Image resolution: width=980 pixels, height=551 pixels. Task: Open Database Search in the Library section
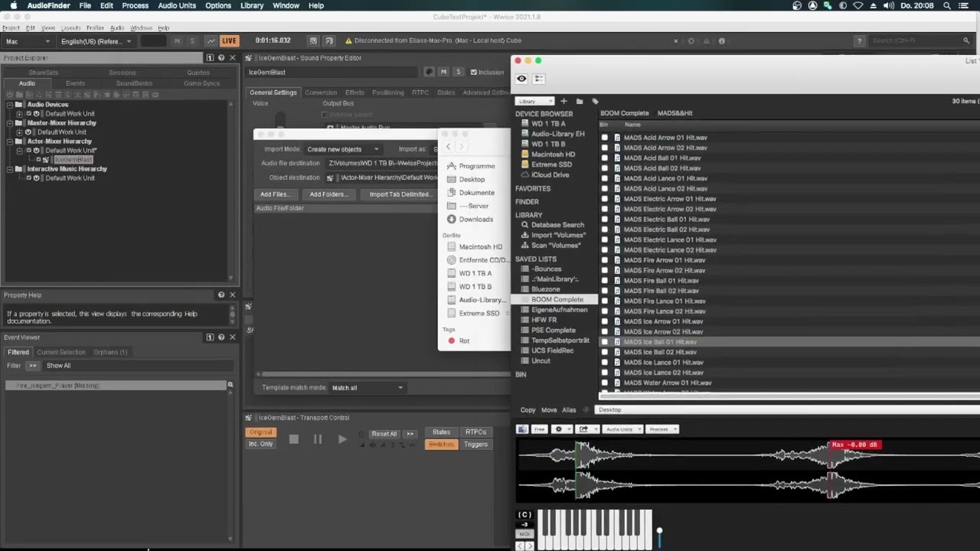[557, 225]
